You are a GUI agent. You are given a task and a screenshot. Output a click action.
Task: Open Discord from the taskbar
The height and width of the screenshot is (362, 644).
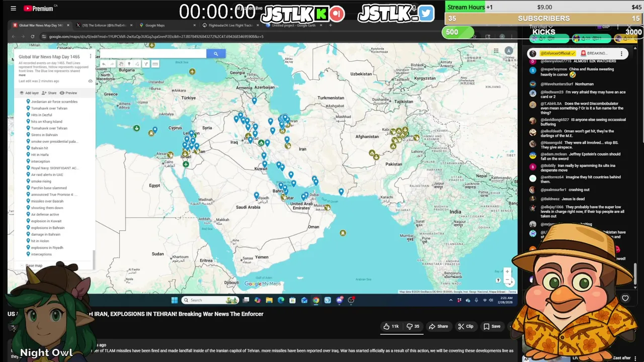340,300
